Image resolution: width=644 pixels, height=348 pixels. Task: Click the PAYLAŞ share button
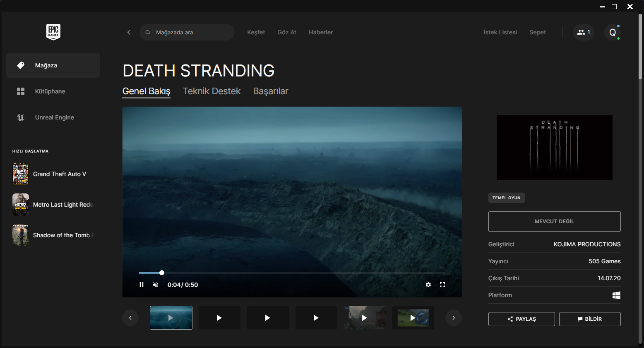521,319
